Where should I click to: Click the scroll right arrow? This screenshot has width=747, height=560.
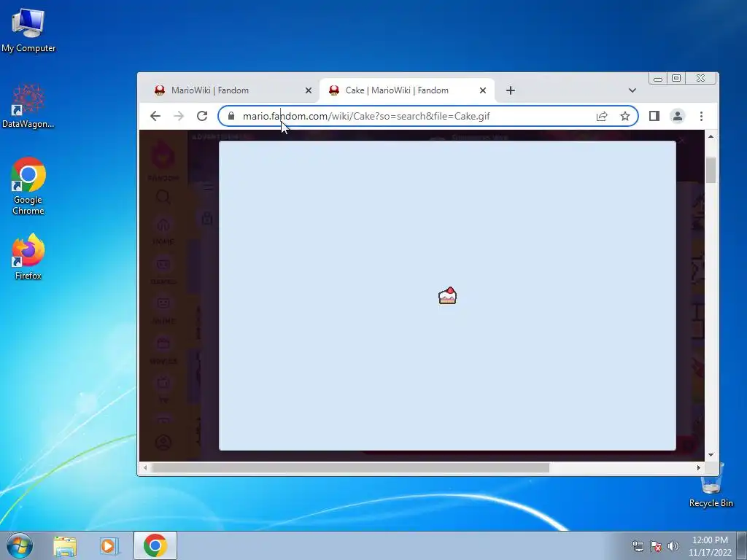[698, 468]
